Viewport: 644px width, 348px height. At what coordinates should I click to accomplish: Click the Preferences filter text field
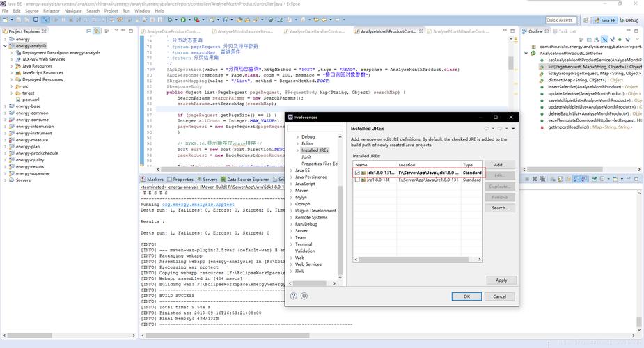pos(315,129)
